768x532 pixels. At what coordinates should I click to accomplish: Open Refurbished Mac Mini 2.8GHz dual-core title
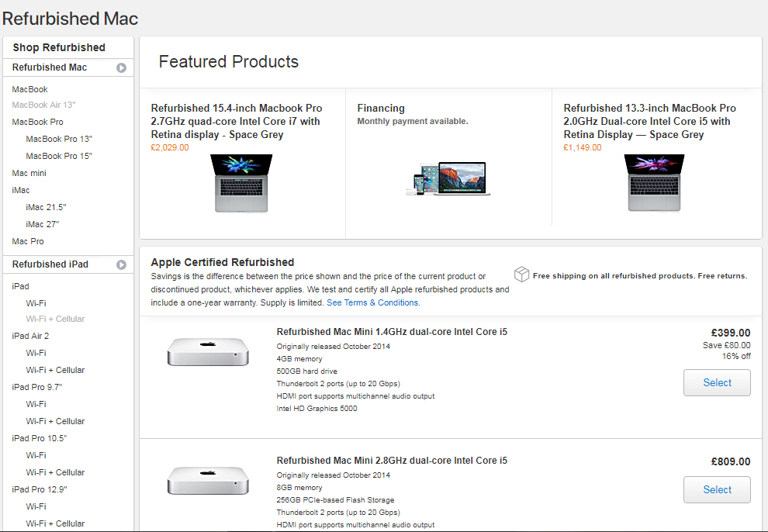(392, 461)
